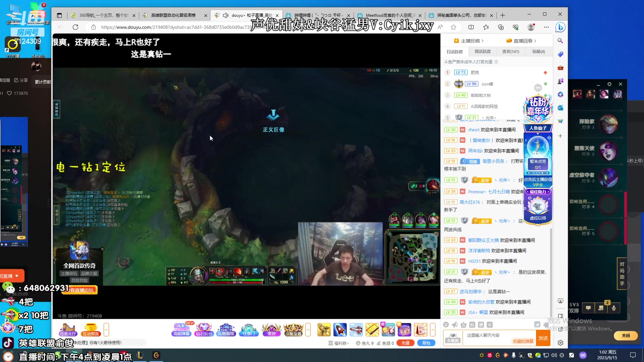
Task: Click the yellow 关闭 button in League client
Action: [x=626, y=336]
